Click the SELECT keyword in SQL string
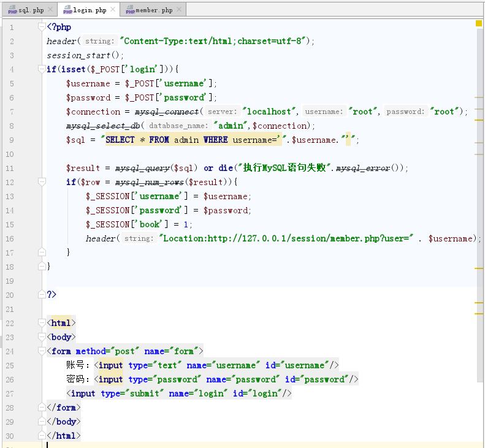 point(120,140)
